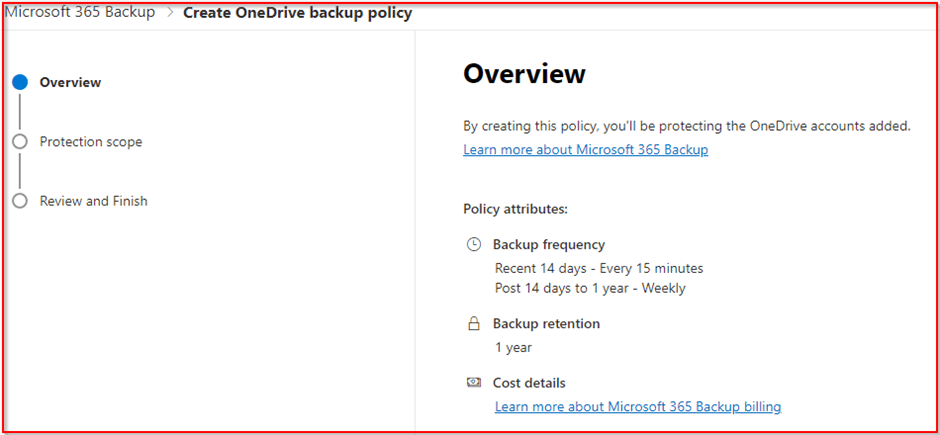Select the filled Overview step circle
940x435 pixels.
20,83
